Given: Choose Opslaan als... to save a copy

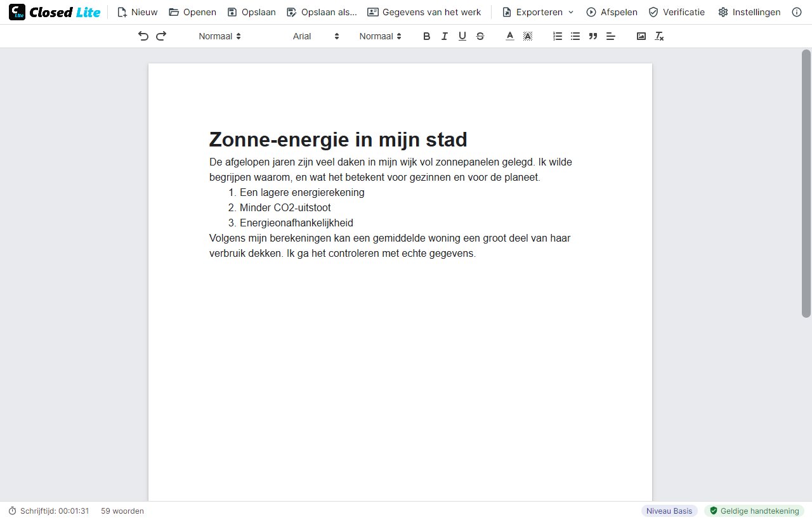Looking at the screenshot, I should click(322, 12).
